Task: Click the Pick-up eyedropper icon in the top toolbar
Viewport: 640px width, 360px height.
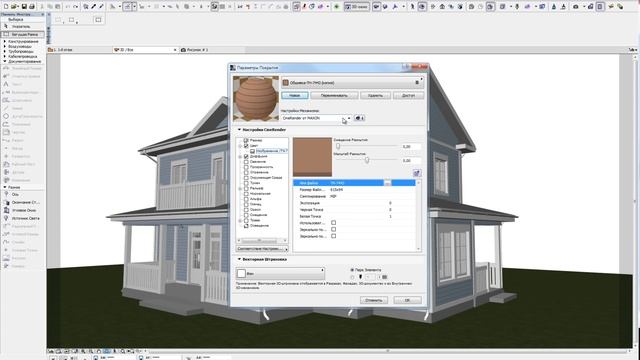Action: click(x=93, y=7)
